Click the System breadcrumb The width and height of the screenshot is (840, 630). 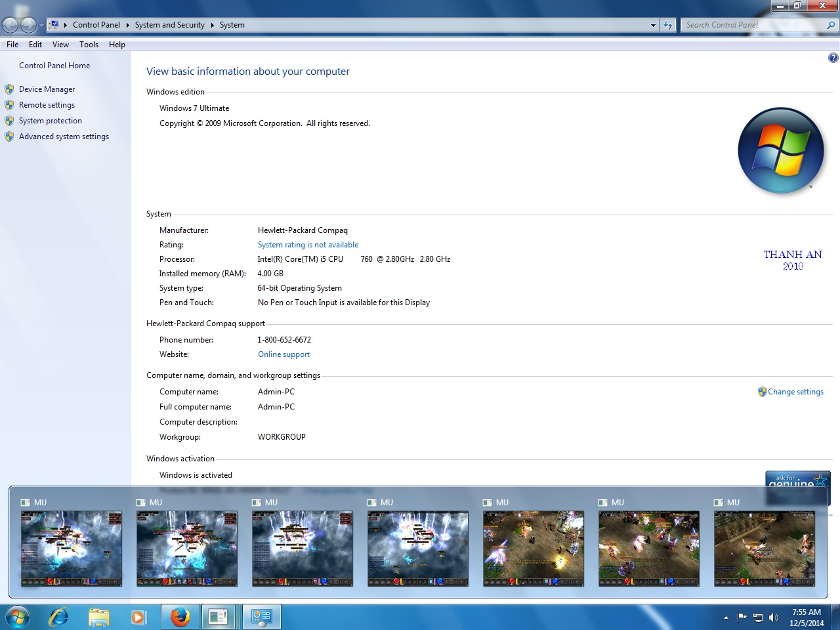[232, 25]
